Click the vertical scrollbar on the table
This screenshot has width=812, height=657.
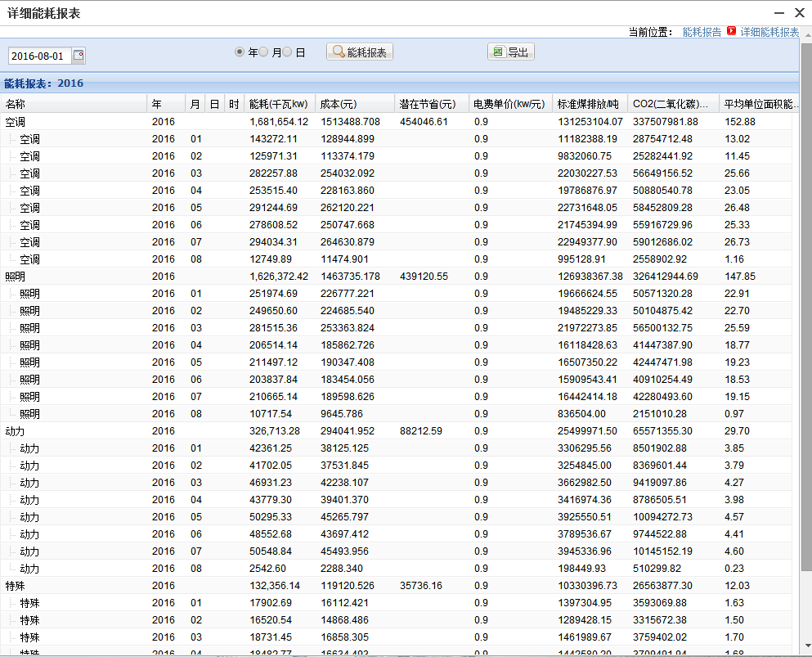coord(805,327)
